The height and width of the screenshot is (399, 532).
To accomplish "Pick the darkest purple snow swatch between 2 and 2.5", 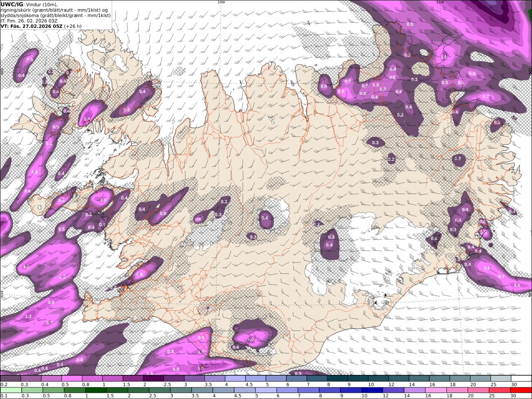I will 153,379.
